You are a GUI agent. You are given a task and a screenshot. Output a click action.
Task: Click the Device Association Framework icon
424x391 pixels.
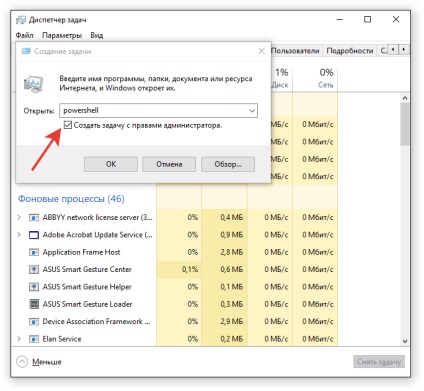click(34, 322)
